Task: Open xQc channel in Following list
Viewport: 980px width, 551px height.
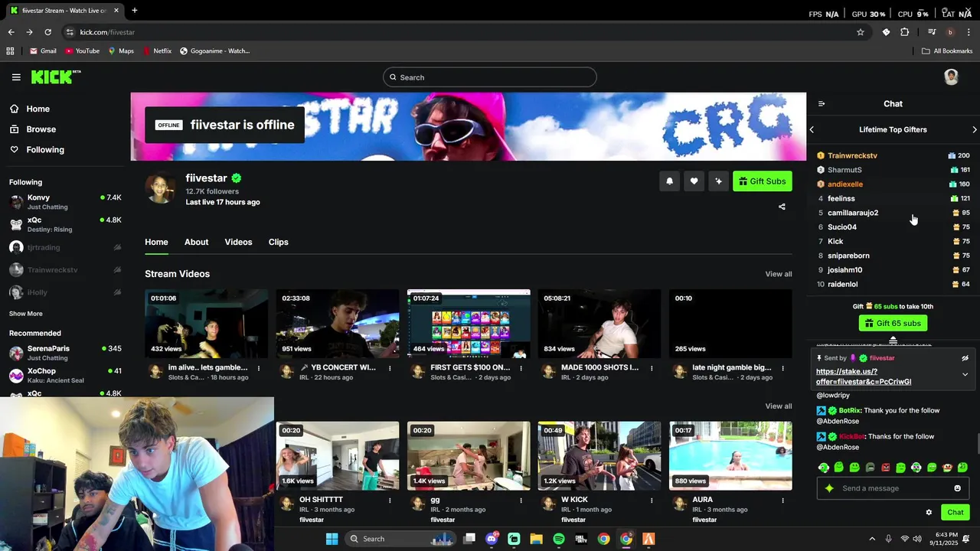Action: [65, 224]
